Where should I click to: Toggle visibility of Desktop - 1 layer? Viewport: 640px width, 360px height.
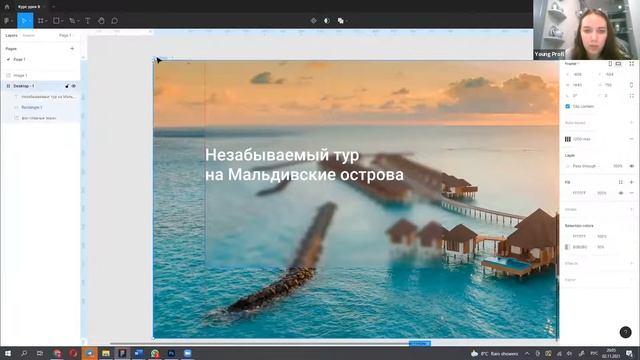click(x=74, y=86)
